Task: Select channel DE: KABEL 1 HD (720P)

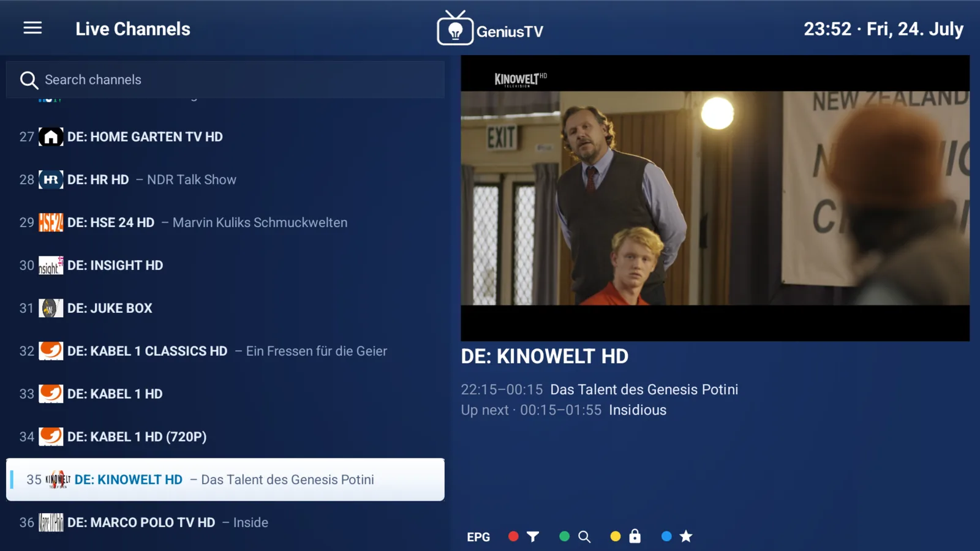Action: pos(225,437)
